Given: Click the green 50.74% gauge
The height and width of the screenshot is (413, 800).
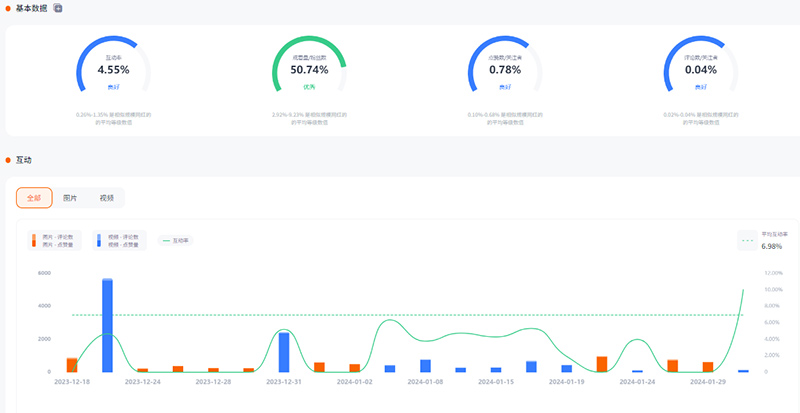Looking at the screenshot, I should [309, 70].
